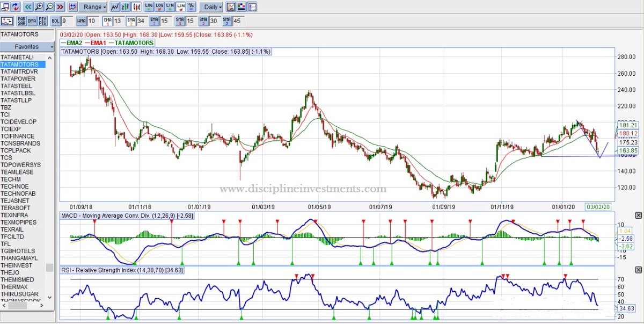Screen dimensions: 644x324
Task: Toggle the EMA 1 indicator
Action: tap(107, 21)
